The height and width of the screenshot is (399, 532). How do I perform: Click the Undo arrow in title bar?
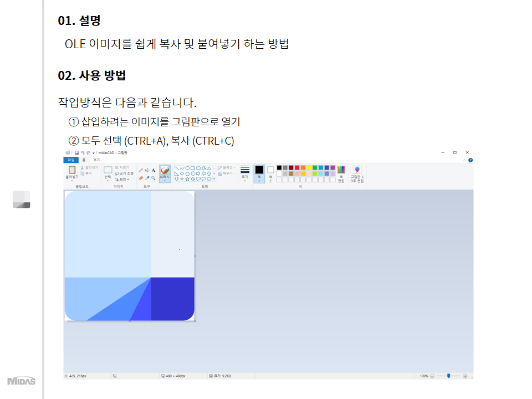(83, 153)
